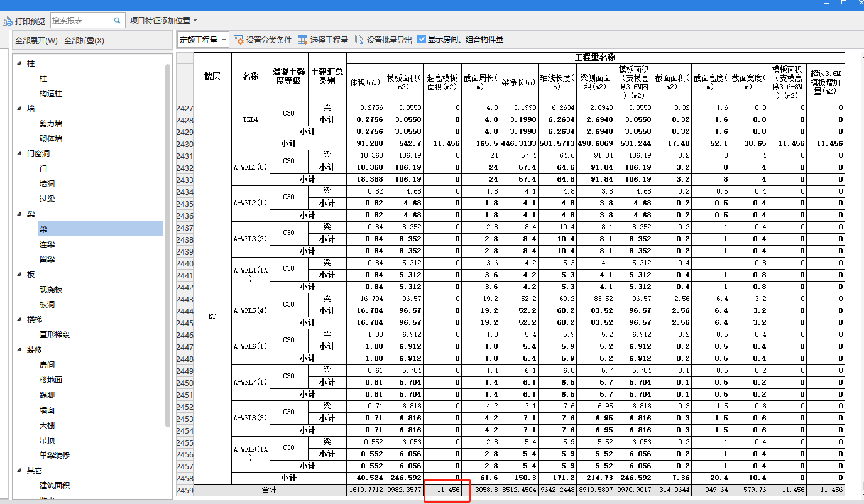
Task: Click the 体积(m3) column header
Action: (x=366, y=82)
